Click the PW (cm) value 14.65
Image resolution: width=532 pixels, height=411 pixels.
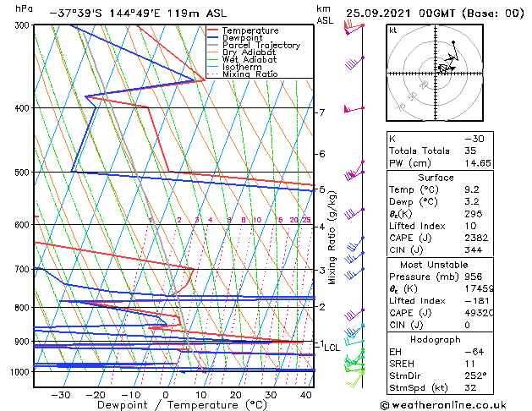(x=478, y=163)
